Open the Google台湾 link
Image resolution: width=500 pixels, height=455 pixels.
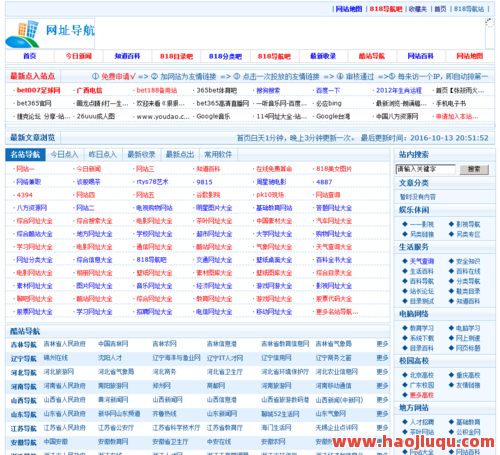333,116
